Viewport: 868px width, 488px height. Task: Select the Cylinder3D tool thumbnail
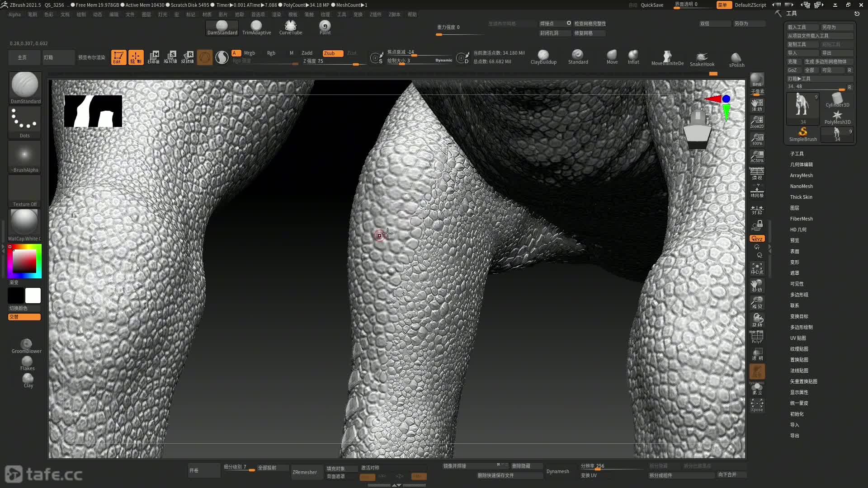tap(837, 100)
